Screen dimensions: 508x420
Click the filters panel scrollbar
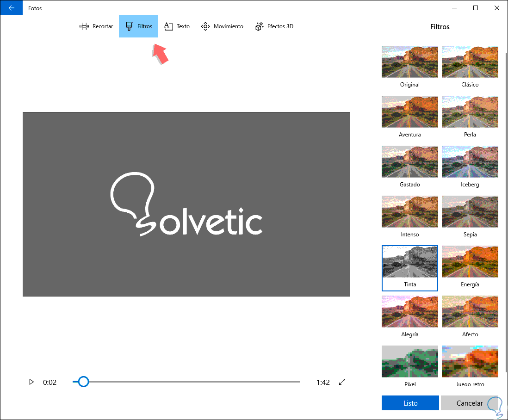506,212
